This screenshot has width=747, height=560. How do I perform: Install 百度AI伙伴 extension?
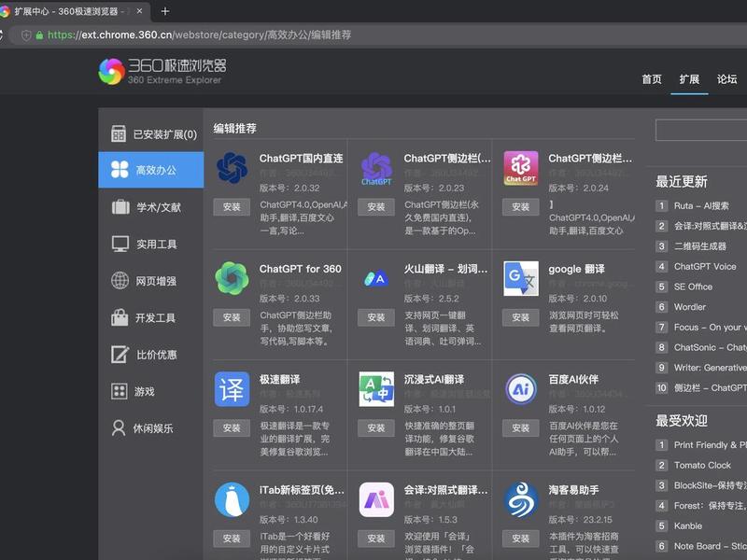[521, 427]
